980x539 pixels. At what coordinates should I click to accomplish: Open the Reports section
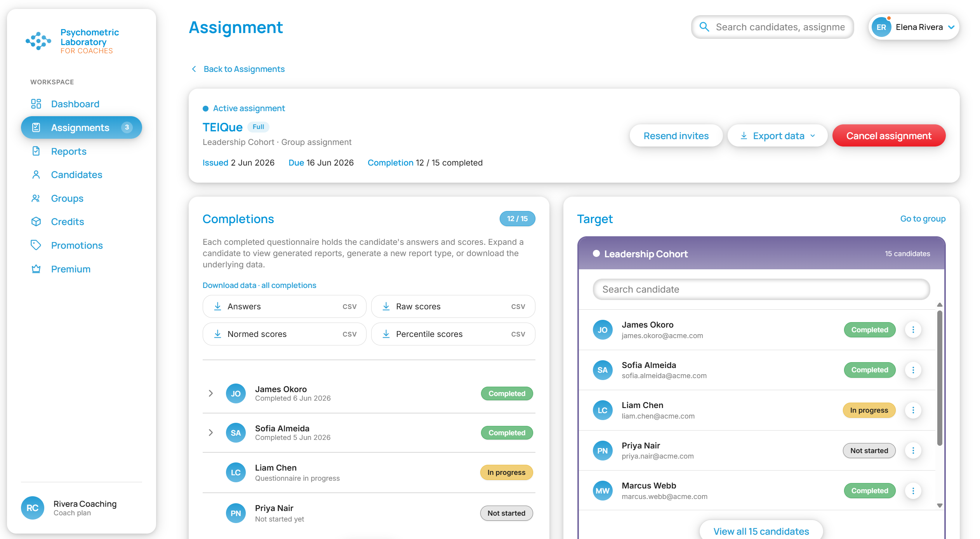click(x=82, y=151)
